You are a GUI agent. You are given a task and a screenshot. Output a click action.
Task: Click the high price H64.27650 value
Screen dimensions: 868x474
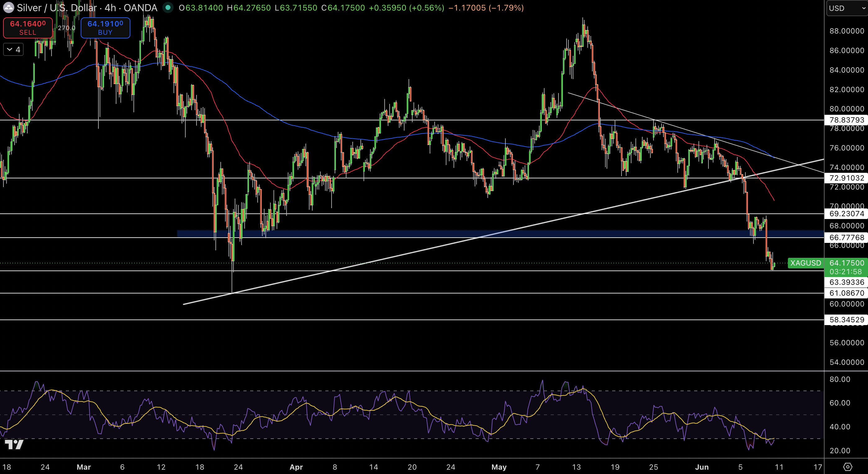249,8
